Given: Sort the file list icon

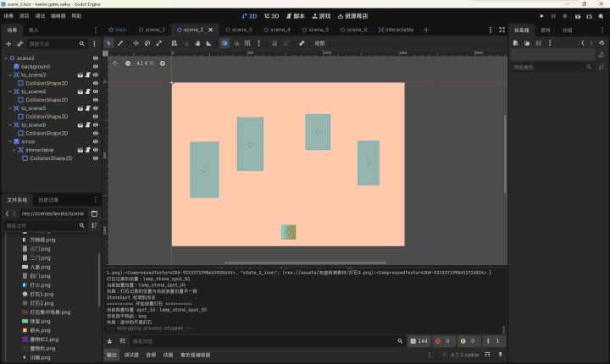Looking at the screenshot, I should [94, 225].
